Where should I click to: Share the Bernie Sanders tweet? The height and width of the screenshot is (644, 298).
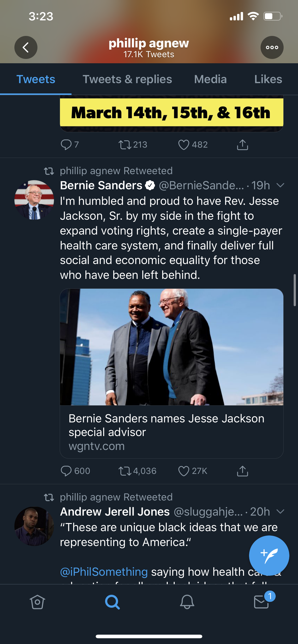pyautogui.click(x=242, y=471)
